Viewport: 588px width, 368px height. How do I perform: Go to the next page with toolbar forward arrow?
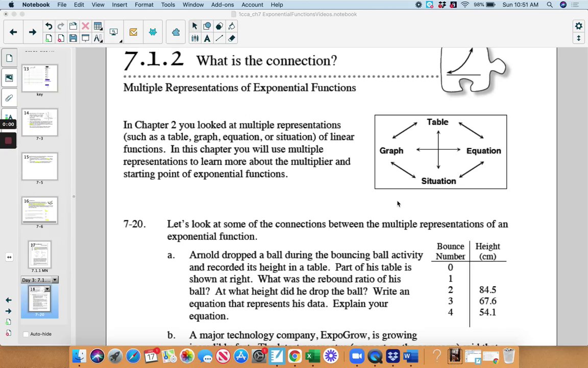point(33,32)
